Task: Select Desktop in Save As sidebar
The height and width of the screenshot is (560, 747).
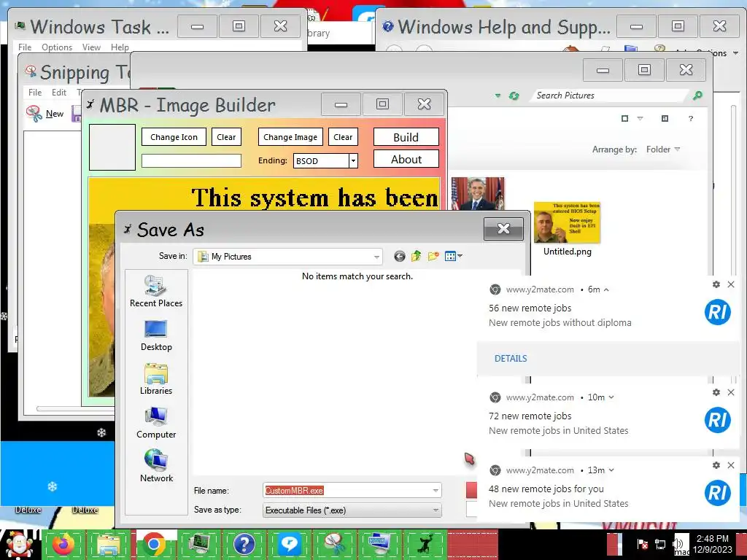Action: pyautogui.click(x=156, y=335)
